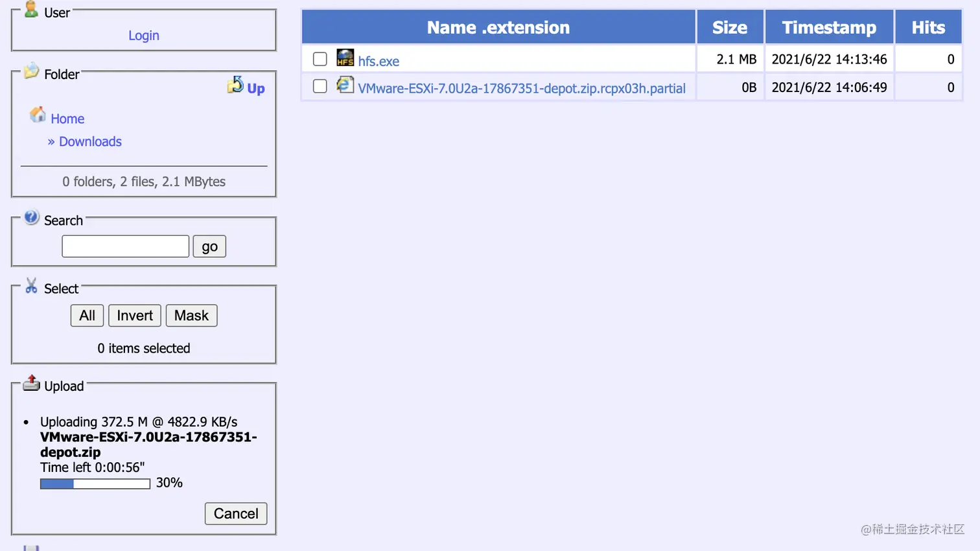Open the Mask selection button
This screenshot has width=980, height=551.
[x=191, y=316]
